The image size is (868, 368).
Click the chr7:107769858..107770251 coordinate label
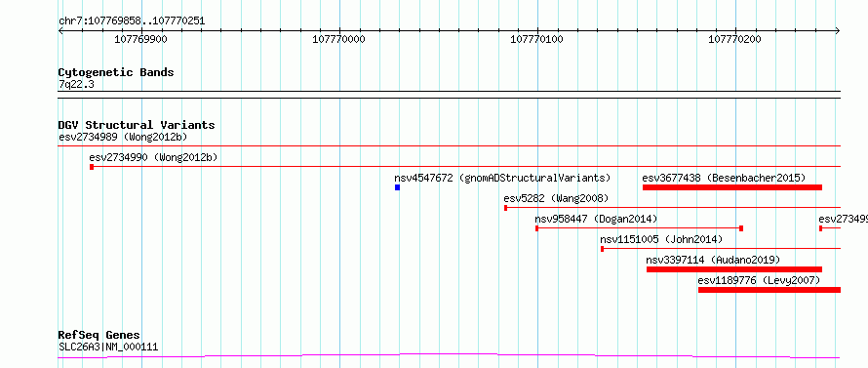(x=132, y=21)
